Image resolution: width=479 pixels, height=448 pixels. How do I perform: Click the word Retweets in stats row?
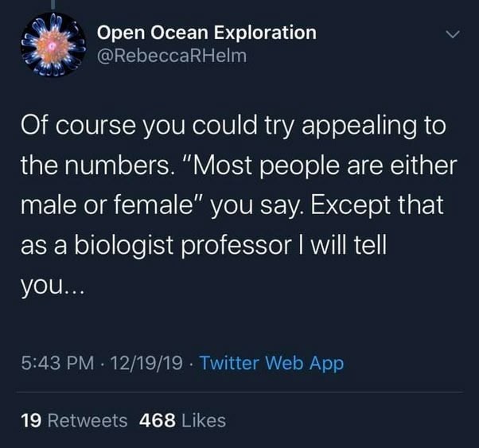point(87,420)
